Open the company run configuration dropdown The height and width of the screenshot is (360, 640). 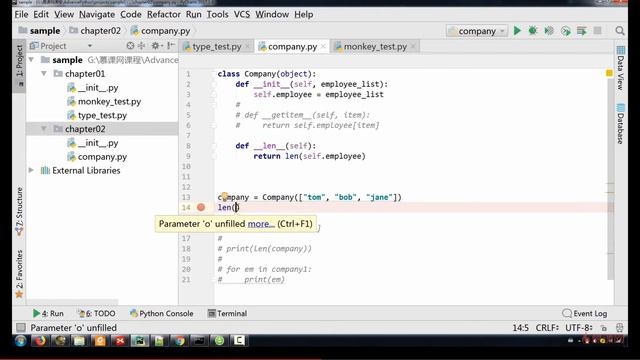477,31
